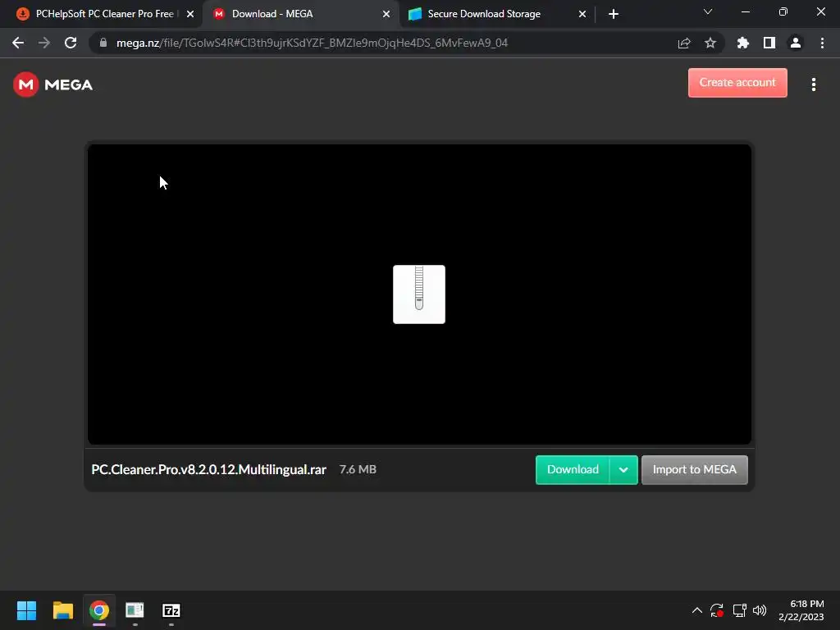Go forward in browser history
Screen dimensions: 840x630
tap(44, 43)
